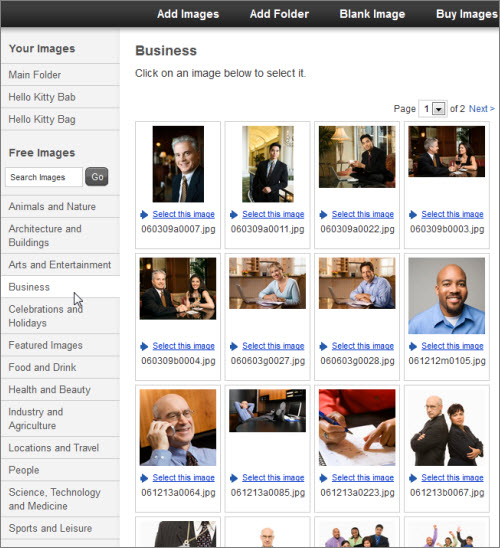Click blue arrow icon beside 060309a0007.jpg
This screenshot has height=548, width=500.
tap(144, 215)
